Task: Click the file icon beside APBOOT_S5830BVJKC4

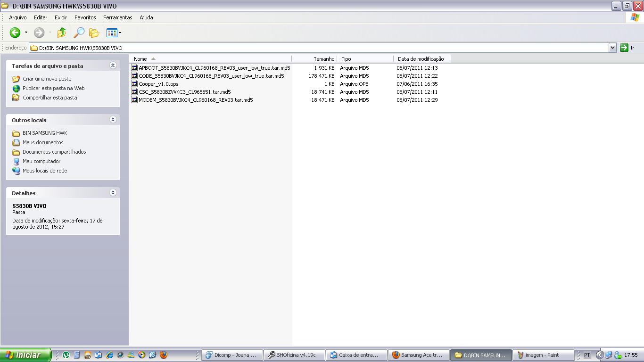Action: click(x=134, y=68)
